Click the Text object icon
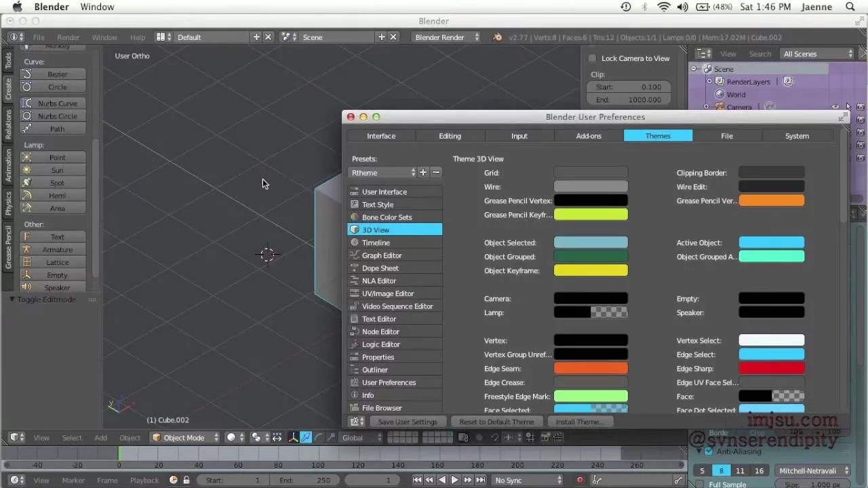The image size is (868, 488). coord(26,237)
